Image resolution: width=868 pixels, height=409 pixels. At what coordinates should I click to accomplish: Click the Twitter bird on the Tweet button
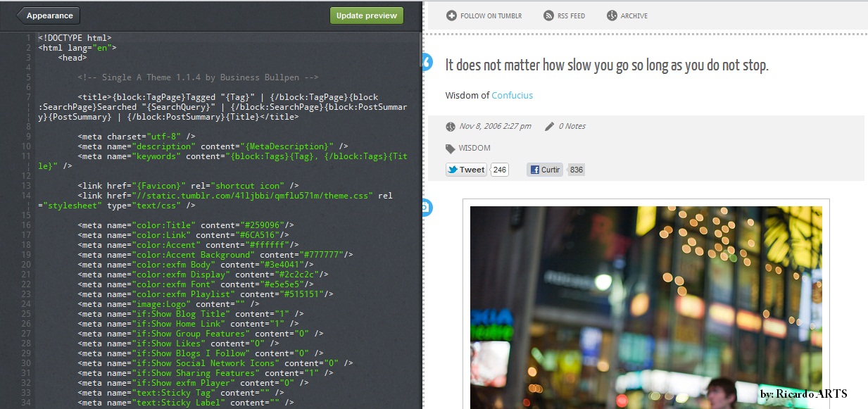(x=454, y=169)
